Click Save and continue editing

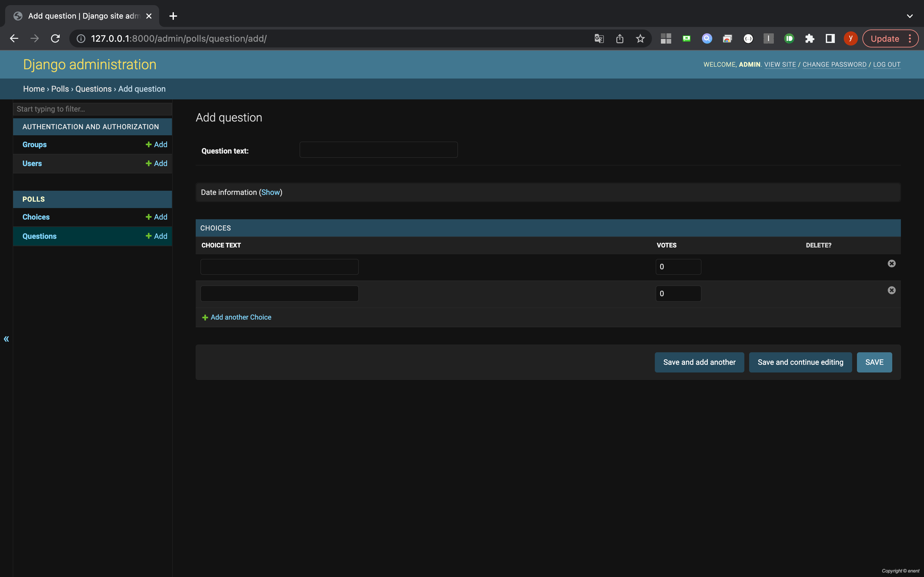click(x=800, y=362)
